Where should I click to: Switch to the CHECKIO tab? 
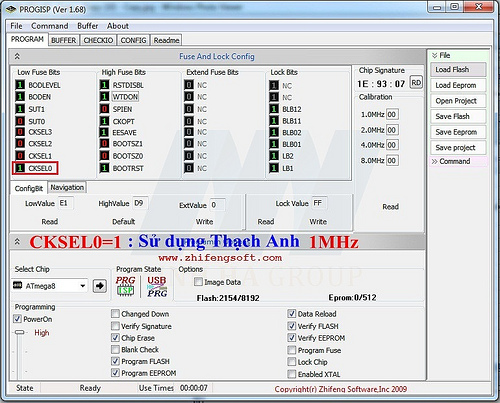98,40
